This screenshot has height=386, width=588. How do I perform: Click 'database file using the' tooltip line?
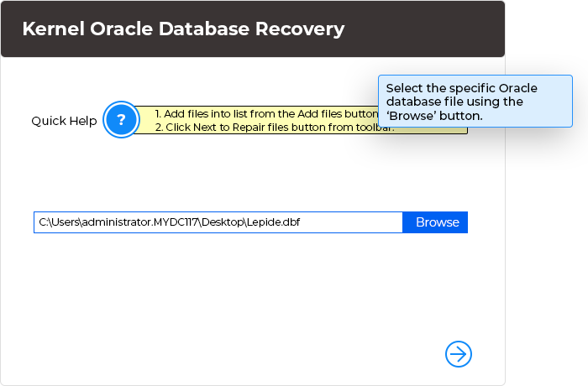click(x=454, y=102)
